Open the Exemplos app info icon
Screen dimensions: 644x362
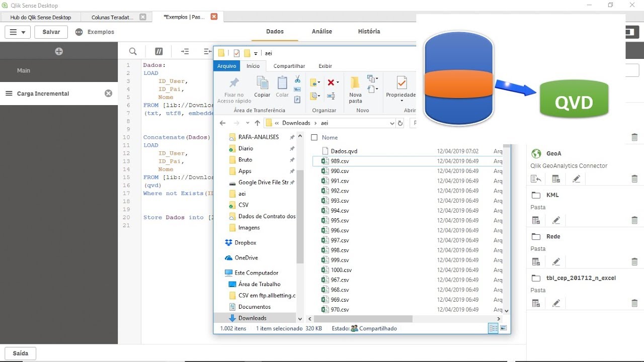[79, 32]
